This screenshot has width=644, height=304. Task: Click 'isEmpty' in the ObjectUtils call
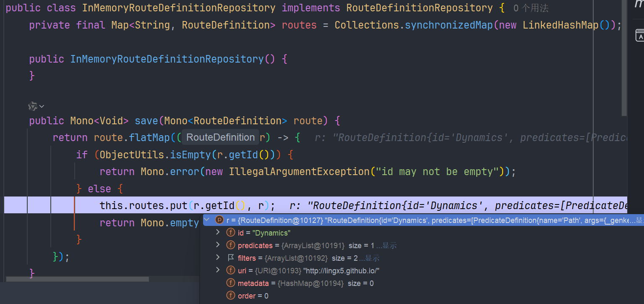[x=190, y=155]
